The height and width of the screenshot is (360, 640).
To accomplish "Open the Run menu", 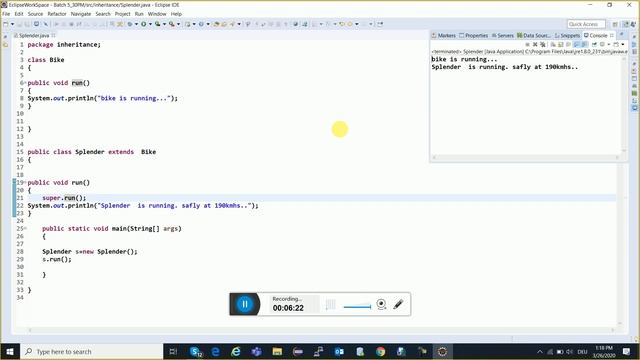I will (x=139, y=14).
